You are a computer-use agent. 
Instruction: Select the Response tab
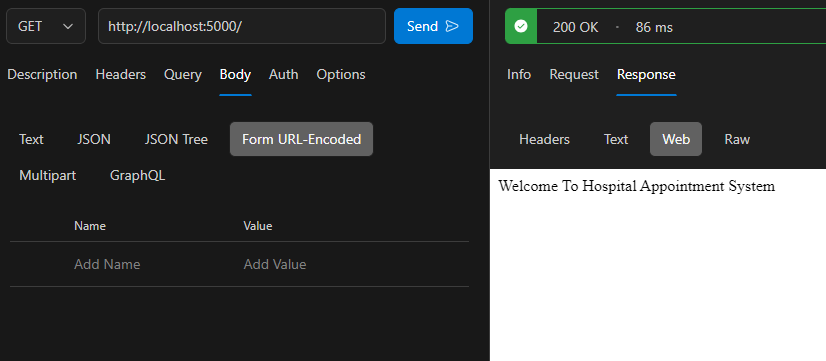646,75
